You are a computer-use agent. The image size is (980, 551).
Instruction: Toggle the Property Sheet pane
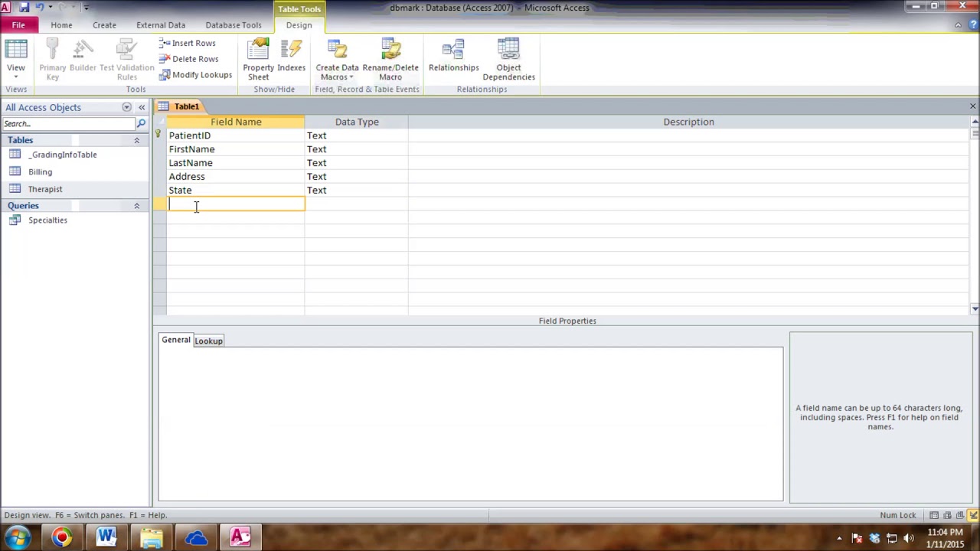[258, 60]
